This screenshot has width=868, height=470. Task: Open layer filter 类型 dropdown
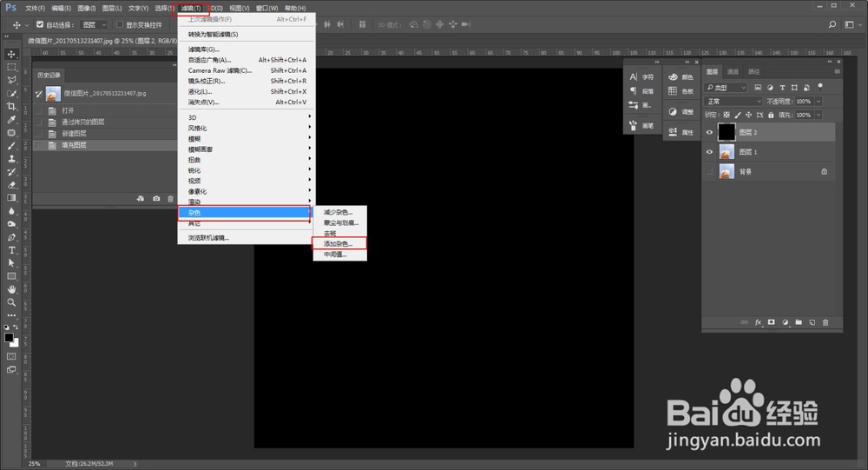click(x=726, y=88)
